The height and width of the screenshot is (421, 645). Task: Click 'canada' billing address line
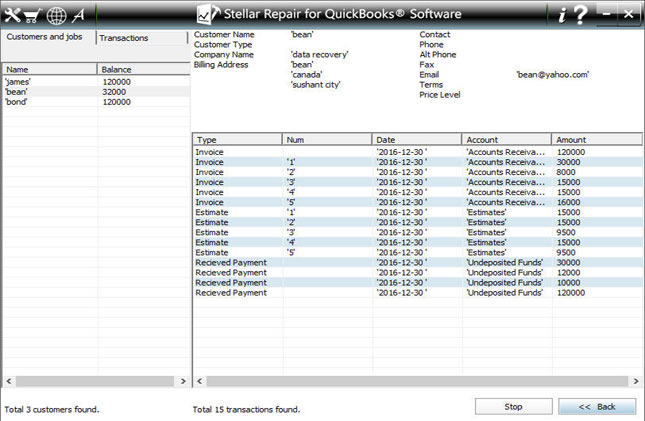tap(306, 74)
